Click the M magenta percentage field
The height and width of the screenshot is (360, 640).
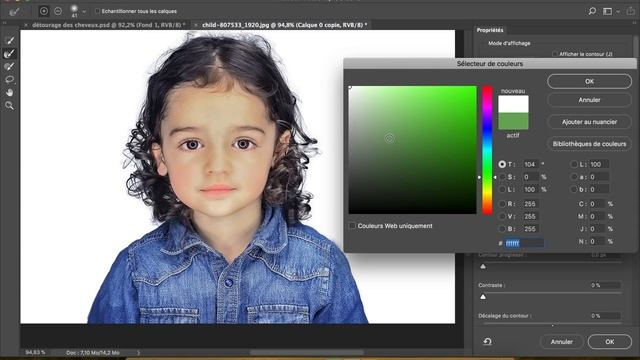point(597,216)
